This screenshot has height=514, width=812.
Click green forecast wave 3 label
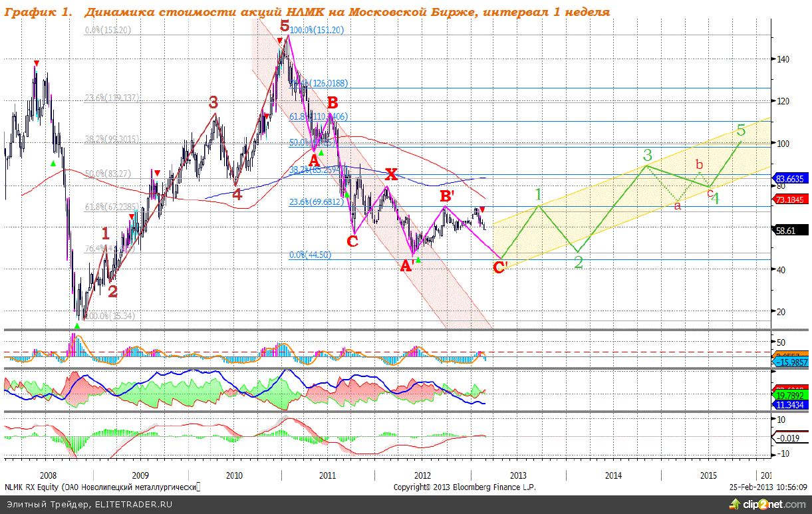click(647, 155)
